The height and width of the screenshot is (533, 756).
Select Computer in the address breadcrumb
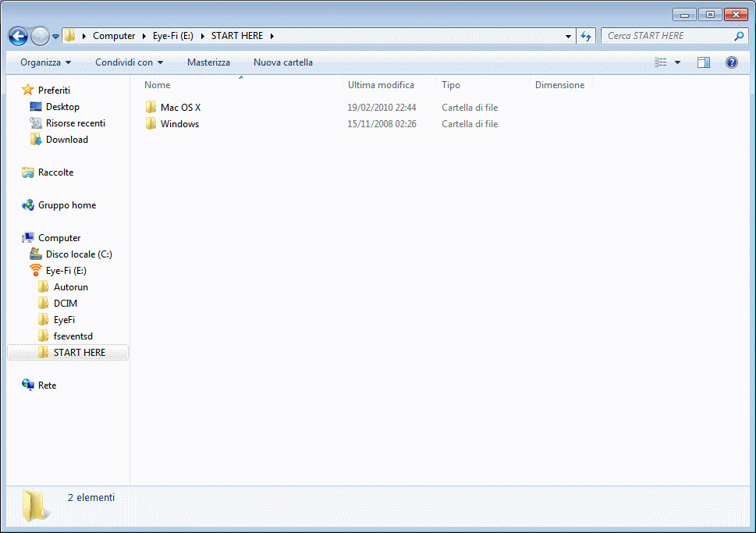click(114, 36)
